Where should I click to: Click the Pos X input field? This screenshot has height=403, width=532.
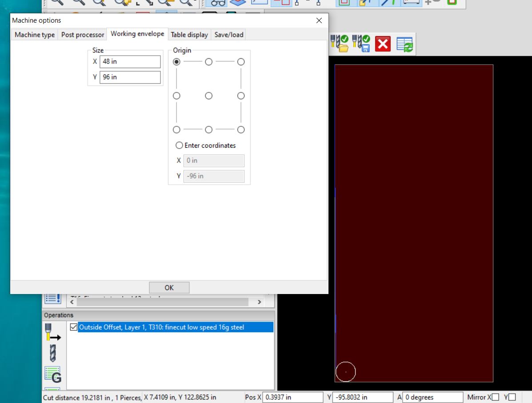(x=293, y=397)
